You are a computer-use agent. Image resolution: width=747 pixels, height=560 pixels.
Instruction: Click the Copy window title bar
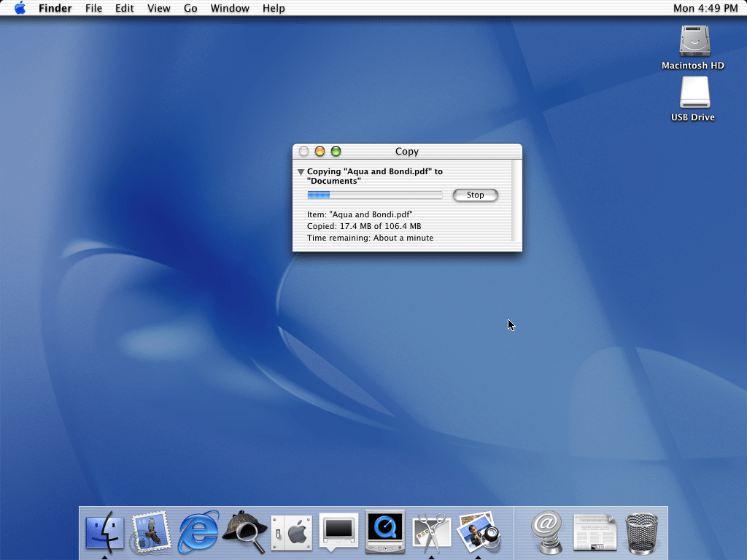(407, 151)
